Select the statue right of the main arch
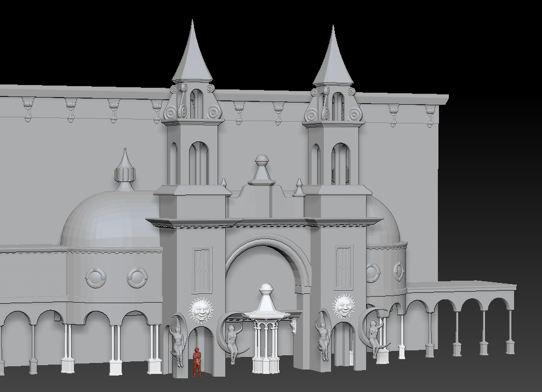The height and width of the screenshot is (392, 542). click(x=322, y=334)
